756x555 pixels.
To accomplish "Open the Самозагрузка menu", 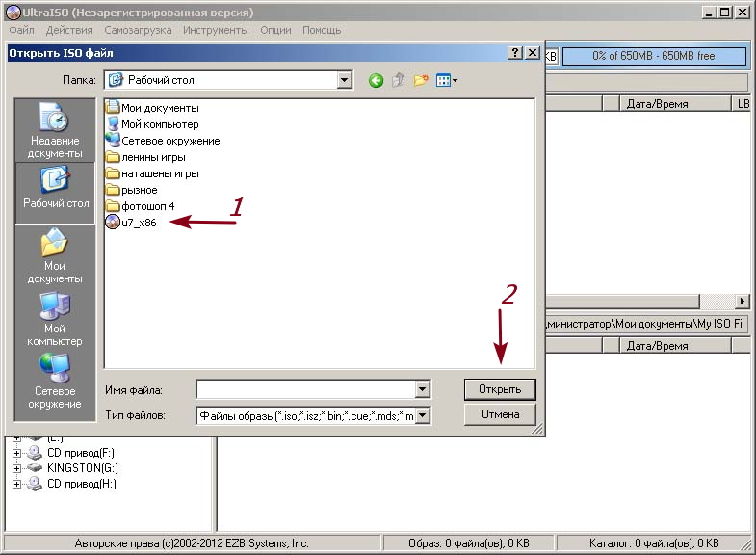I will tap(138, 30).
